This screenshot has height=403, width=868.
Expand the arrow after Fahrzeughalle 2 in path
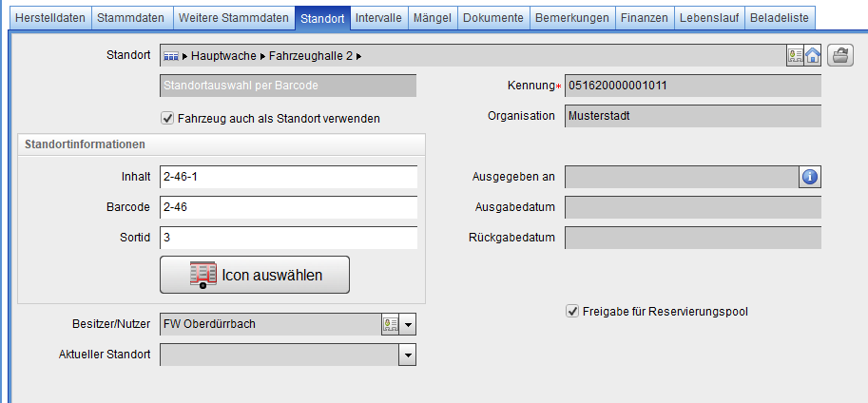point(359,57)
